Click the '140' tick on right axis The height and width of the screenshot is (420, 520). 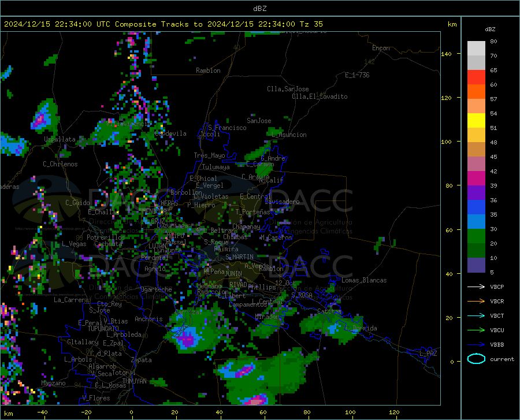tap(447, 54)
